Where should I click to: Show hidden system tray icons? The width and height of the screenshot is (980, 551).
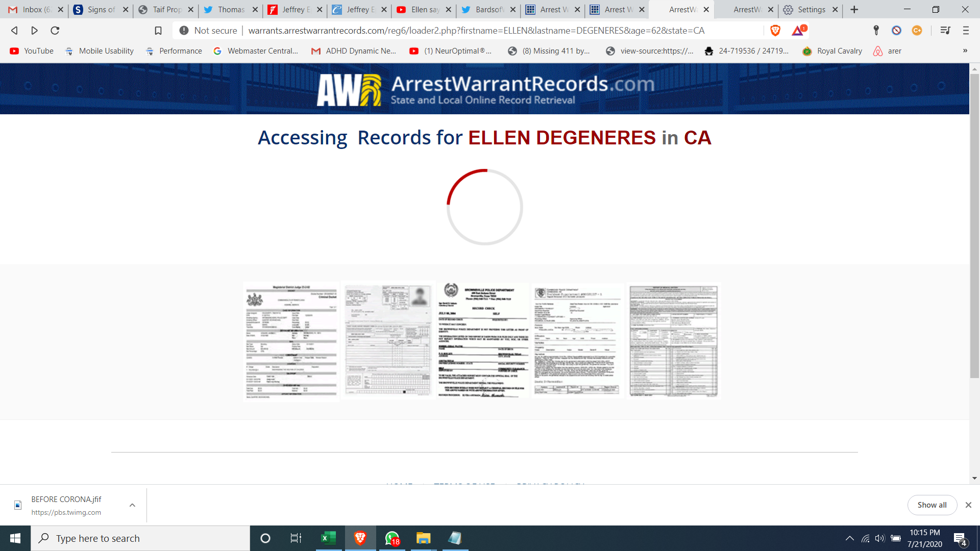coord(849,538)
